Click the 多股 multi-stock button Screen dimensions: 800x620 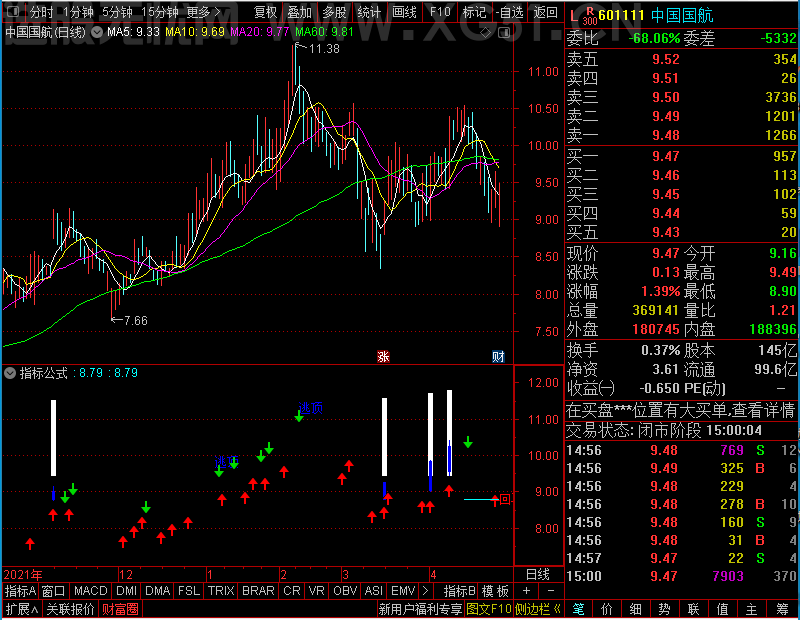click(334, 12)
